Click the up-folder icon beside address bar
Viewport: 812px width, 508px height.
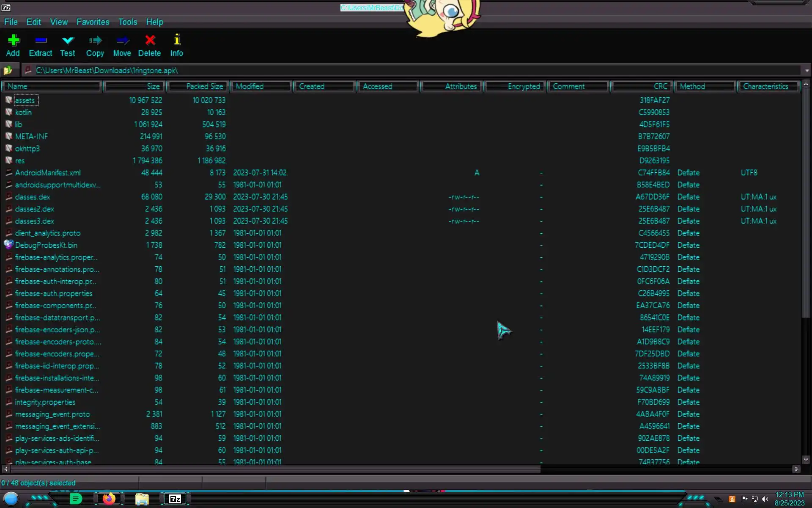click(x=8, y=70)
